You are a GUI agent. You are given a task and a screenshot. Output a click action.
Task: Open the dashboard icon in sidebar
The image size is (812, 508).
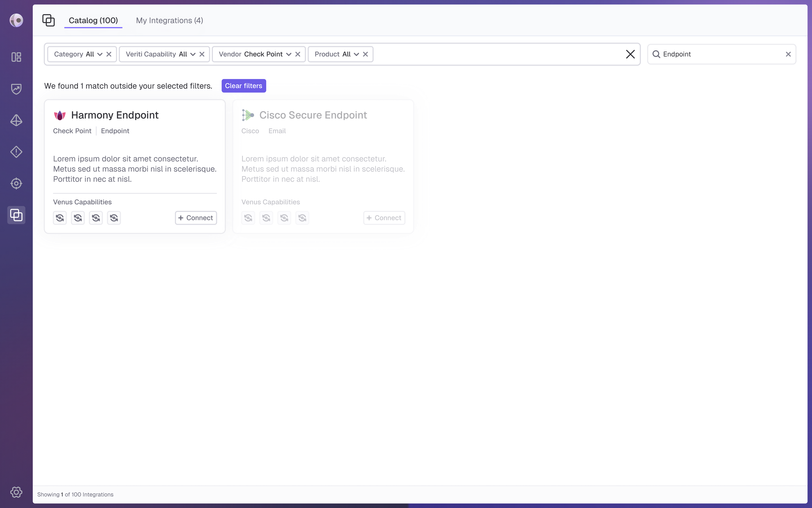(16, 57)
